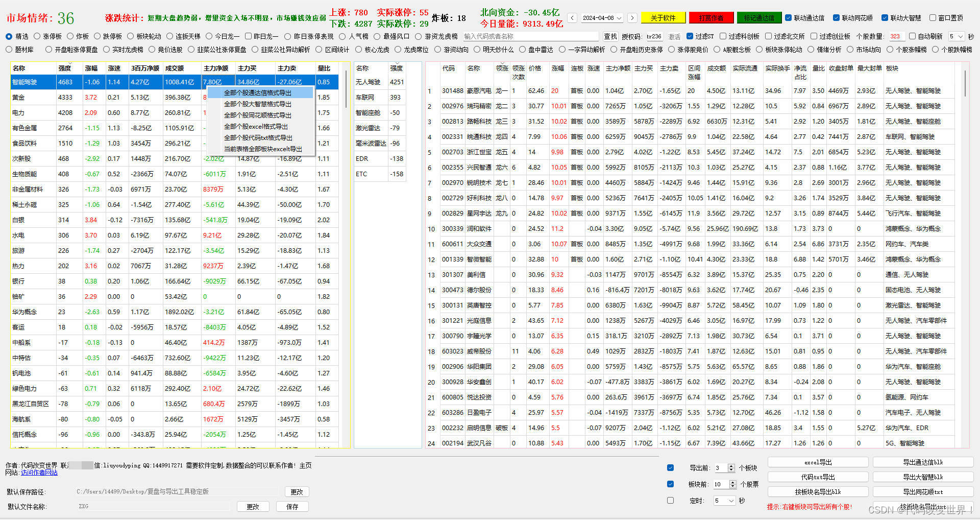Click the 导出大智慧blk button

pyautogui.click(x=923, y=477)
